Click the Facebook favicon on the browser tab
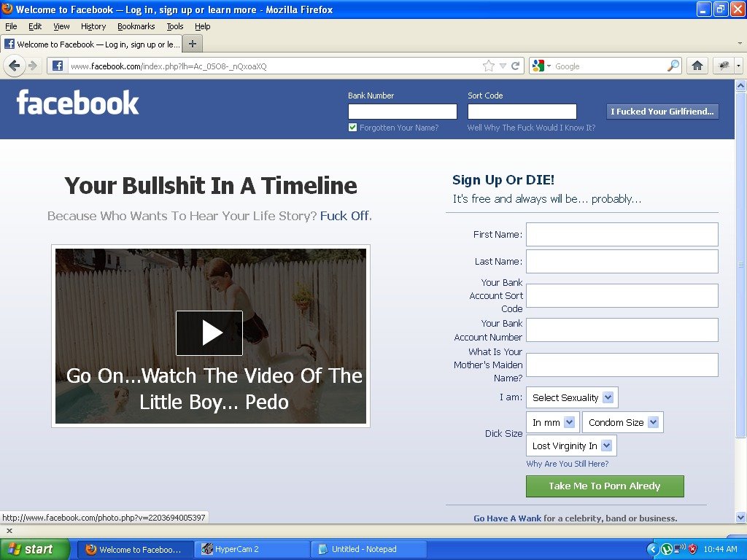 (9, 44)
